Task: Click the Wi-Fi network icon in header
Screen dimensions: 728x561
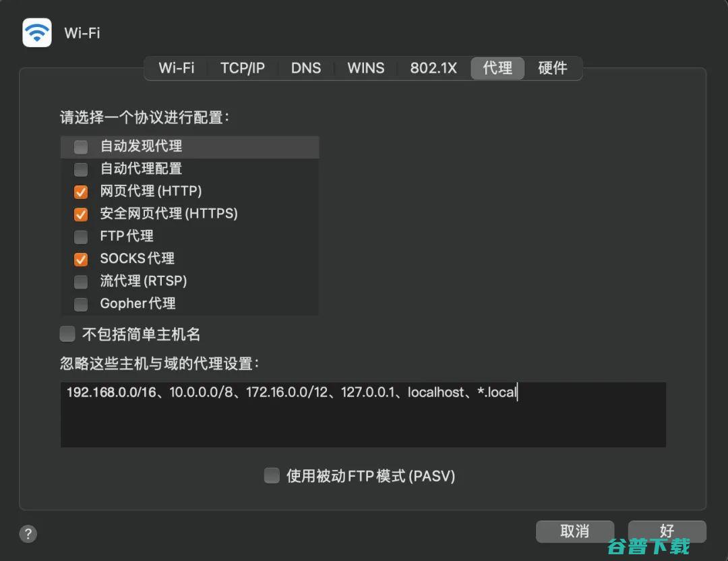Action: click(37, 32)
